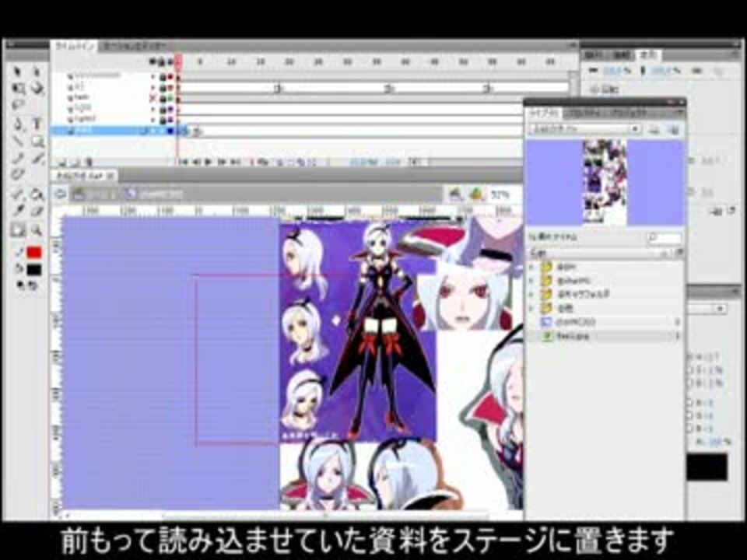Viewport: 747px width, 560px height.
Task: Step forward one frame
Action: tap(222, 163)
